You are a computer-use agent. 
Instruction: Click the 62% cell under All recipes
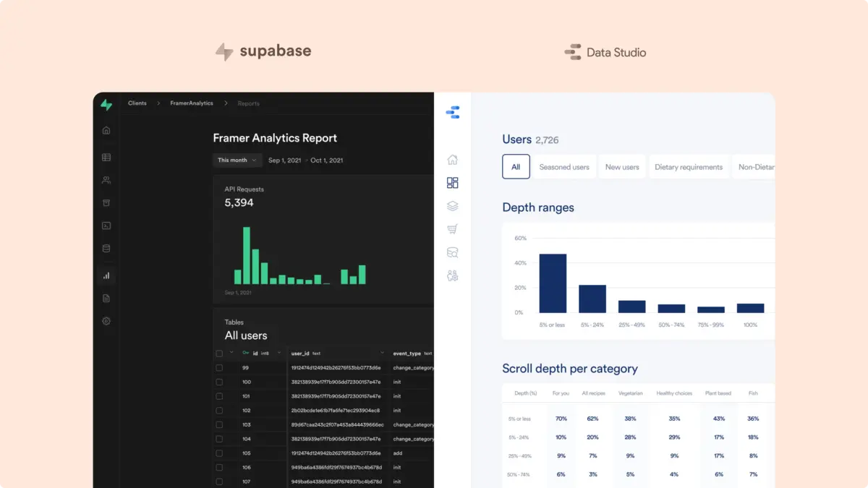click(593, 419)
